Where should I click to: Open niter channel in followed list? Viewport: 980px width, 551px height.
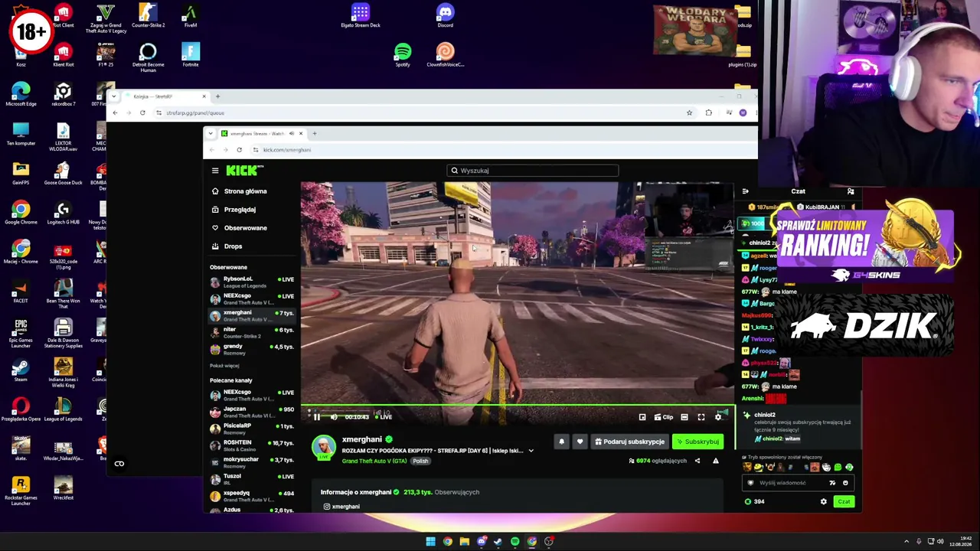point(252,332)
